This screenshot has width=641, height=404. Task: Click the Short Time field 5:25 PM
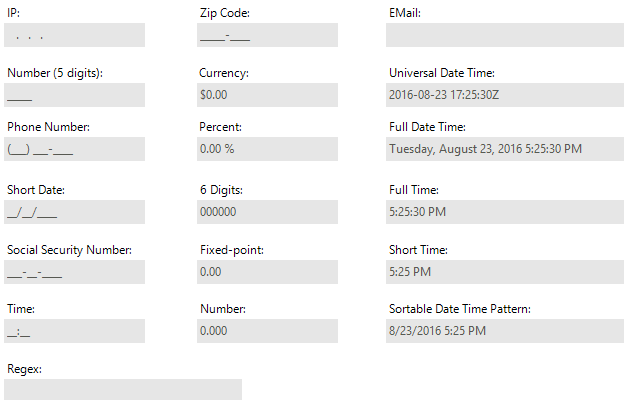pyautogui.click(x=505, y=272)
